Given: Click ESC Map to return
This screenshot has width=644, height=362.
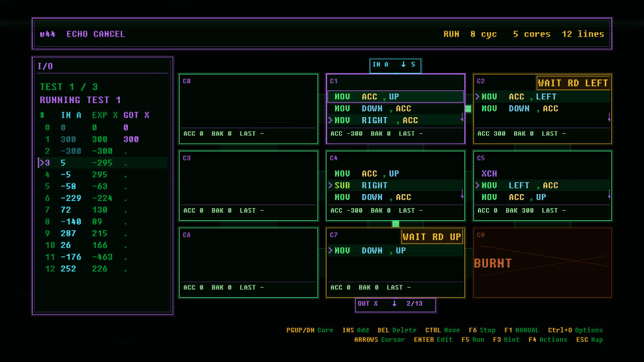Looking at the screenshot, I should tap(590, 340).
